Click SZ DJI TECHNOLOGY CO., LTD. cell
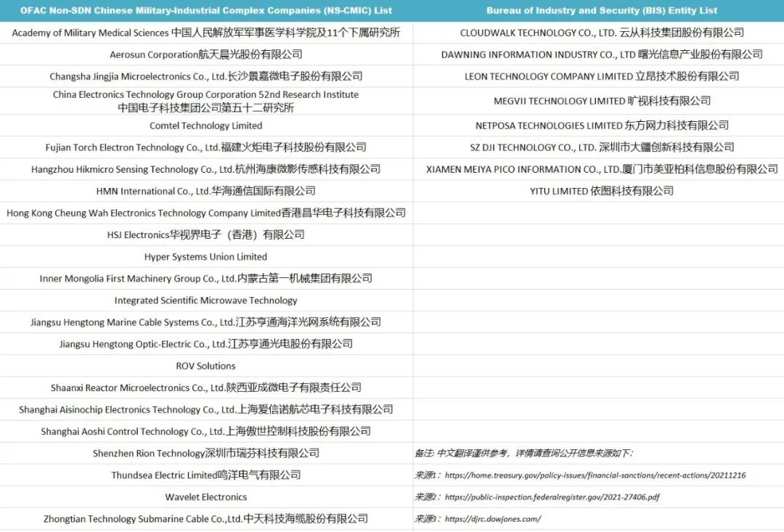The image size is (784, 532). click(x=599, y=147)
